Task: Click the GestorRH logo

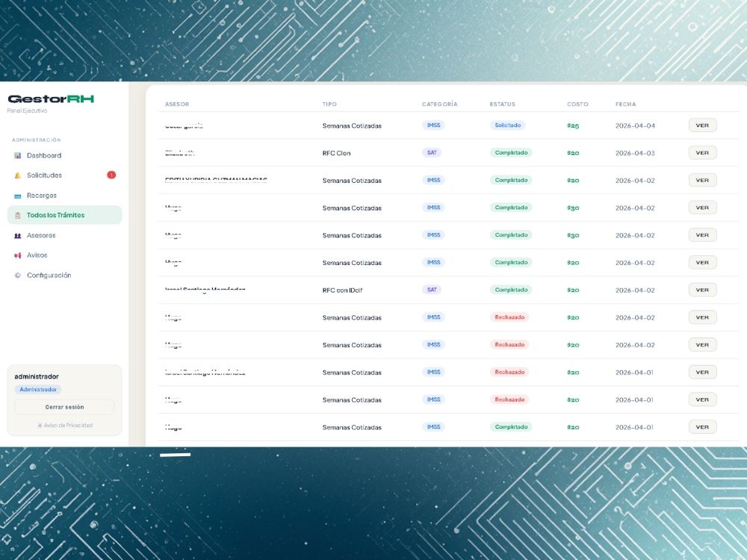Action: click(51, 99)
